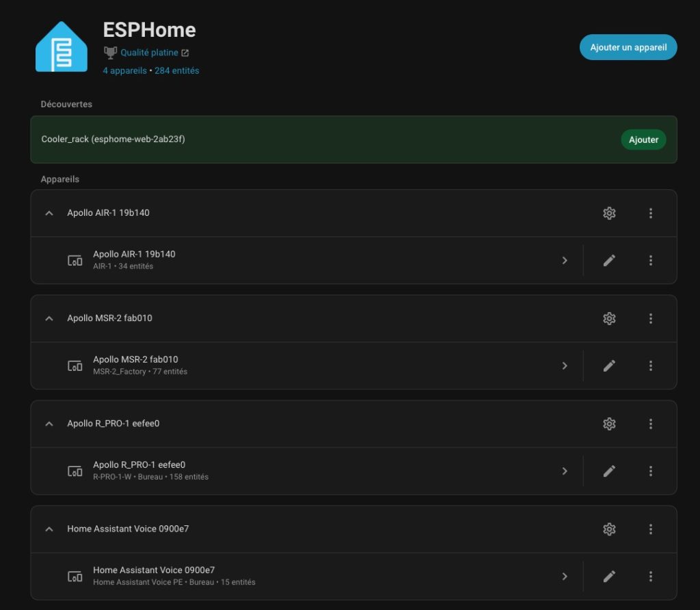
Task: Collapse the Home Assistant Voice 0900e7 section
Action: point(49,529)
